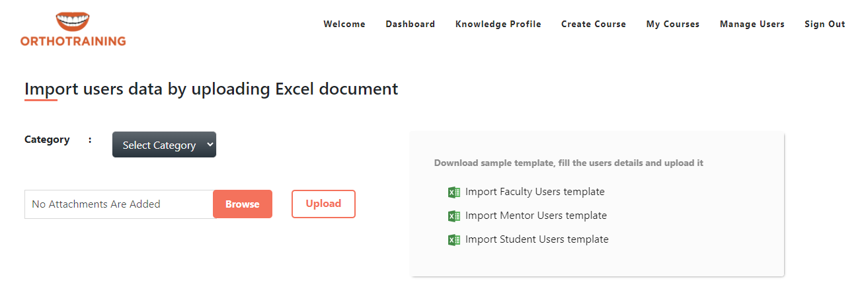
Task: Download Import Faculty Users template
Action: [535, 192]
